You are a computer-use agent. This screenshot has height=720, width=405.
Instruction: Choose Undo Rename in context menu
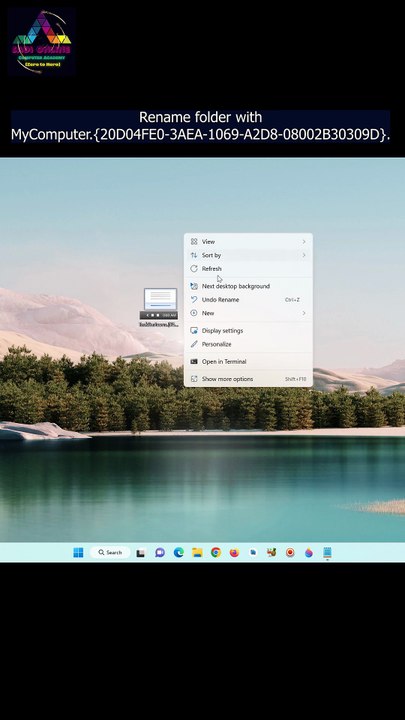248,299
